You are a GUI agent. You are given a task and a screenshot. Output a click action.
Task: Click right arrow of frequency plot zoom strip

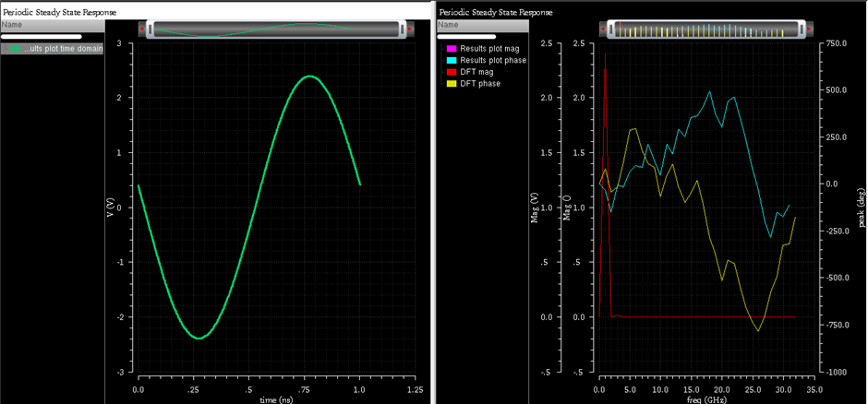(x=810, y=30)
